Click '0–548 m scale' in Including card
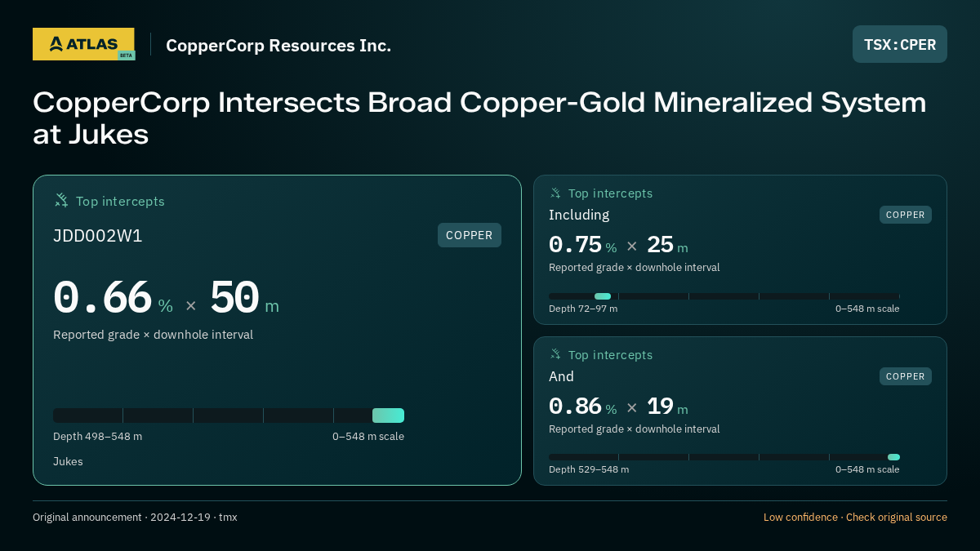980x551 pixels. click(x=867, y=309)
